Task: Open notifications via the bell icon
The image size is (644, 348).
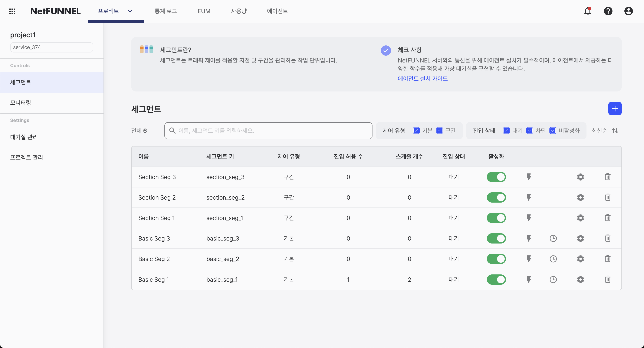Action: [587, 11]
